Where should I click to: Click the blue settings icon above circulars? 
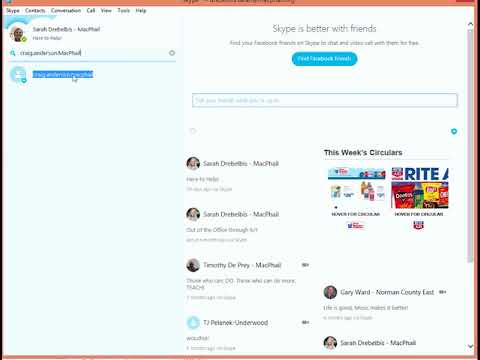pyautogui.click(x=454, y=131)
